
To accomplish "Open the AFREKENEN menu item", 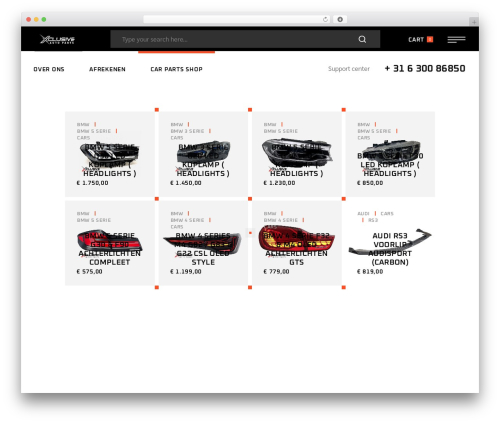I will tap(107, 69).
